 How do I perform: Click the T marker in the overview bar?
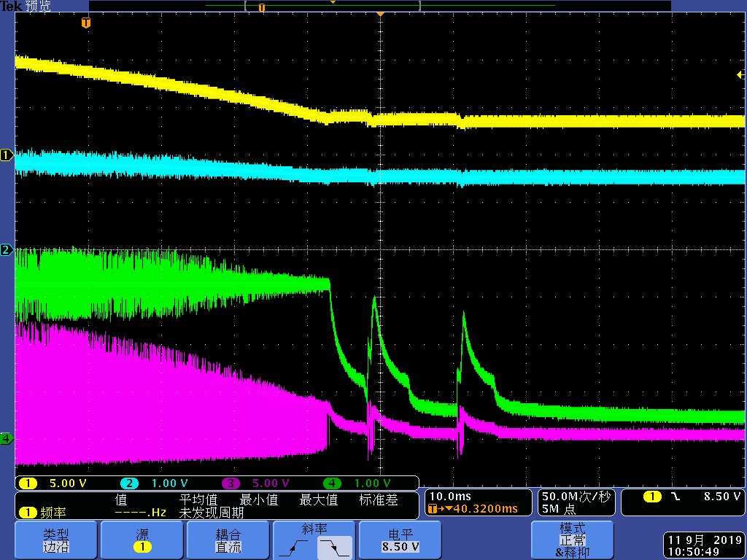pos(261,7)
